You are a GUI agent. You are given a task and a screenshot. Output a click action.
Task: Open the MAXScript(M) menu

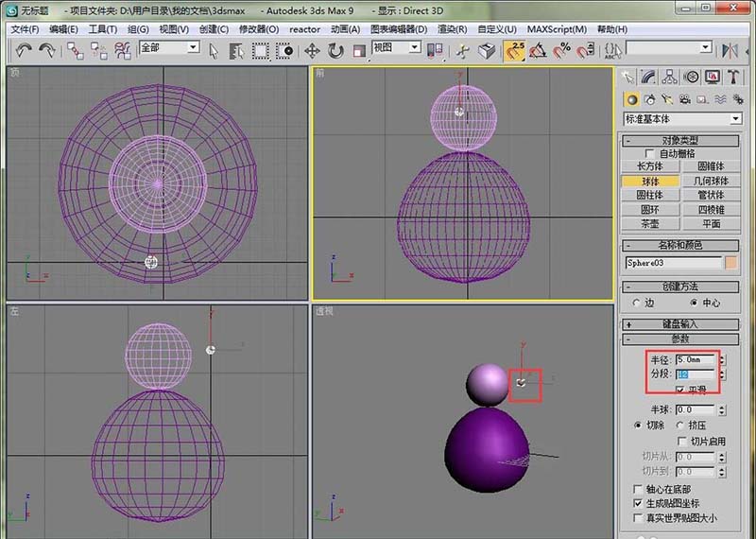click(x=557, y=29)
